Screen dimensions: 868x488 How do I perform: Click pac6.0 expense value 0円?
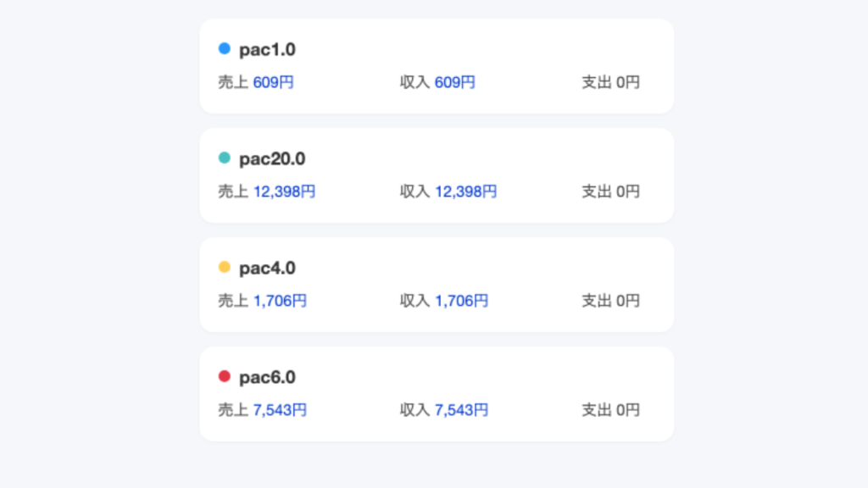628,410
